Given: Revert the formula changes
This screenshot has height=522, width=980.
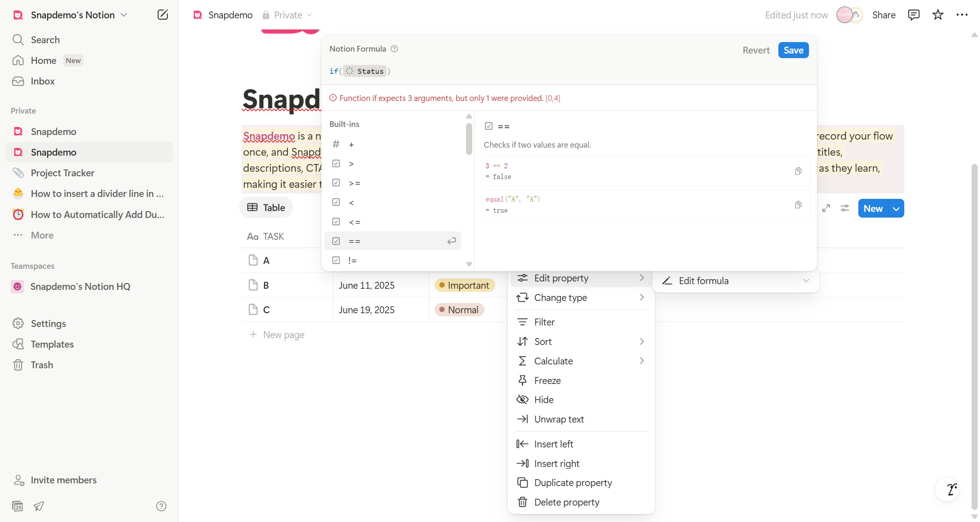Looking at the screenshot, I should coord(756,50).
